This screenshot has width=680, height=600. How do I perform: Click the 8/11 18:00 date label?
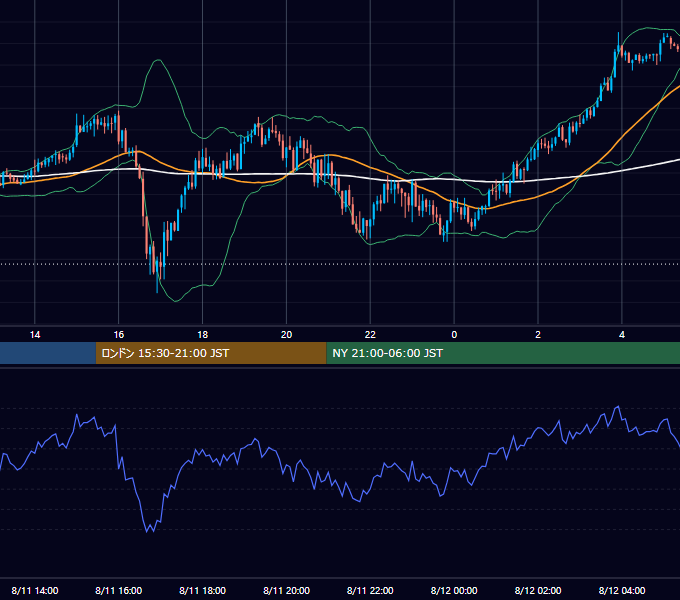click(x=203, y=590)
